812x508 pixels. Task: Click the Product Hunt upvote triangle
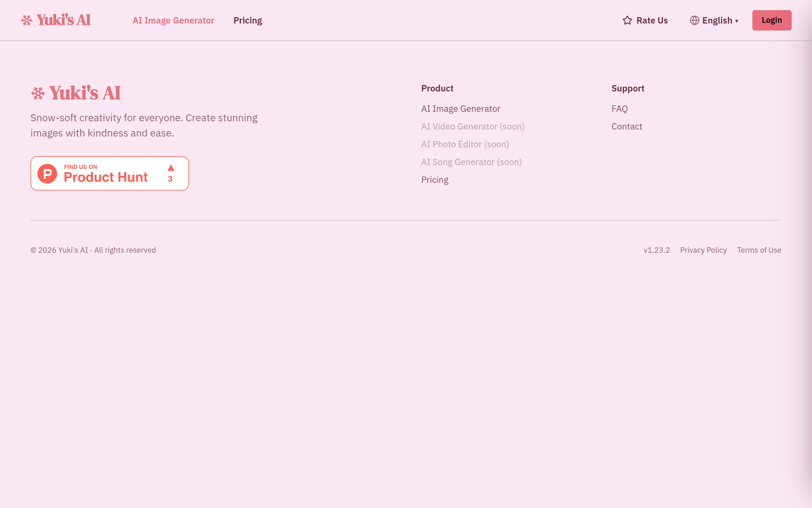(171, 168)
